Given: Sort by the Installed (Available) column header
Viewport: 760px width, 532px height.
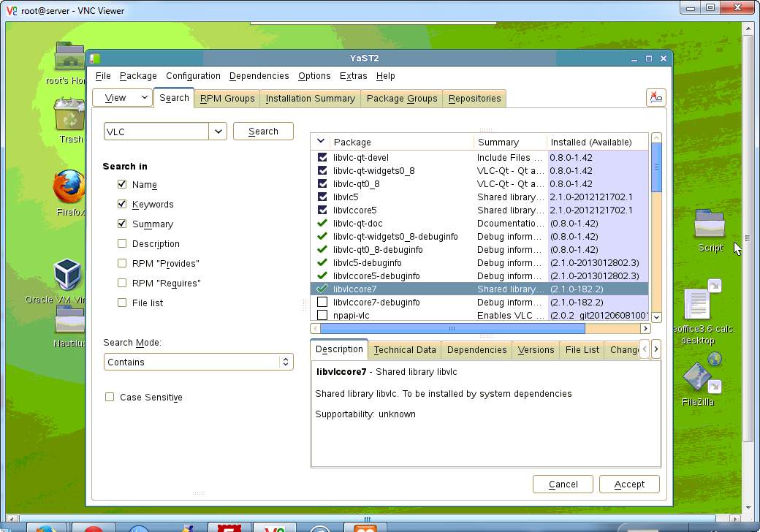Looking at the screenshot, I should (597, 142).
